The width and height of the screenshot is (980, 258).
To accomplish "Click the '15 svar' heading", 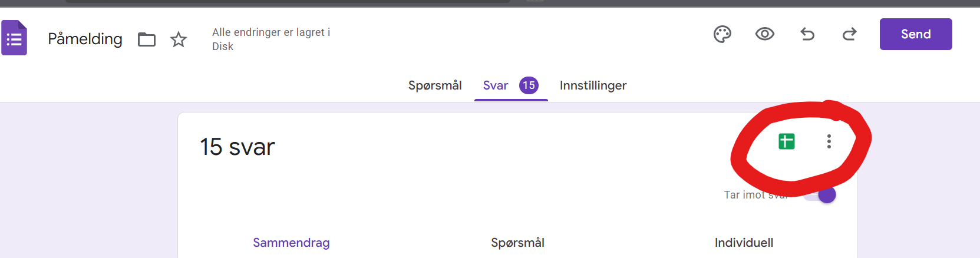I will (237, 147).
